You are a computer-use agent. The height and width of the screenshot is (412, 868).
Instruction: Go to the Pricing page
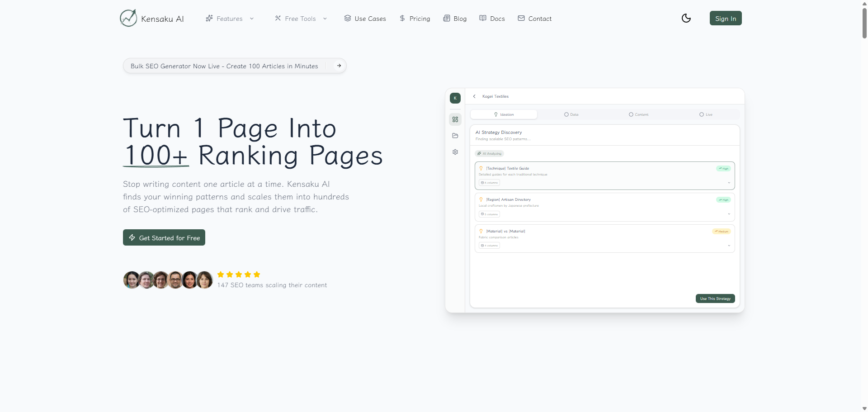click(415, 19)
